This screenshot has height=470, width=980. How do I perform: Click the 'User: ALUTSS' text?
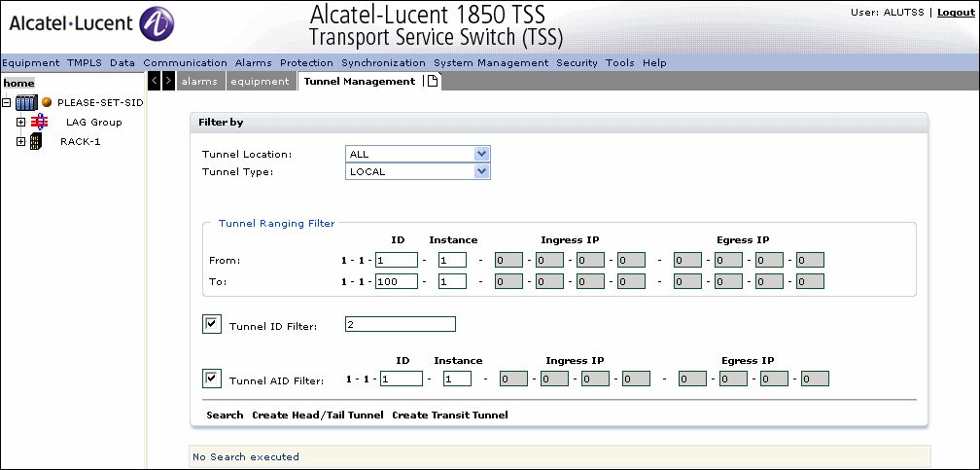pos(889,13)
